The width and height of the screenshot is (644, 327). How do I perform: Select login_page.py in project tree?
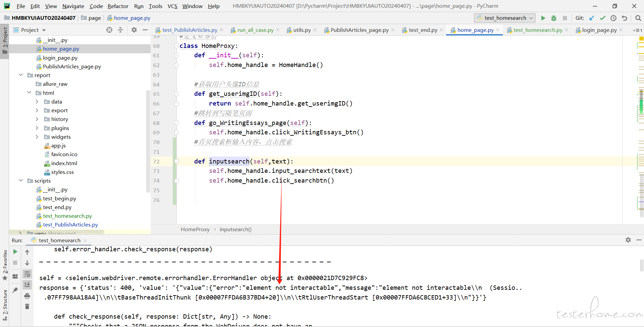tap(60, 58)
